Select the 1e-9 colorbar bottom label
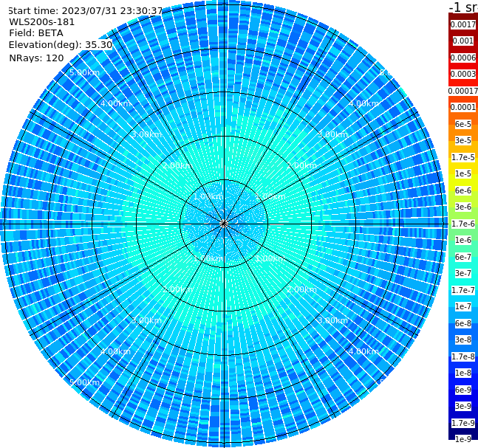The width and height of the screenshot is (478, 448). pyautogui.click(x=463, y=439)
